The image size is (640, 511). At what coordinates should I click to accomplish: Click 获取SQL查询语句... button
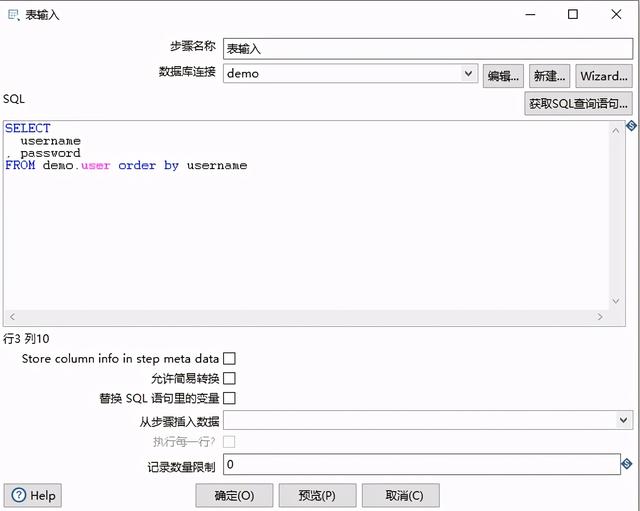pyautogui.click(x=578, y=104)
